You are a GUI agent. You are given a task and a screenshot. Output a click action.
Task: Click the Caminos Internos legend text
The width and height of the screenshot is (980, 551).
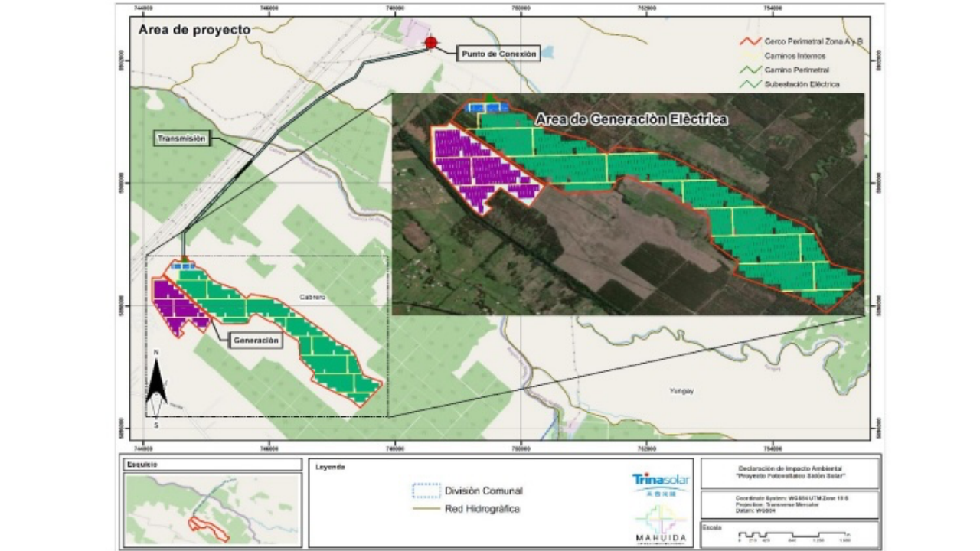pos(794,55)
